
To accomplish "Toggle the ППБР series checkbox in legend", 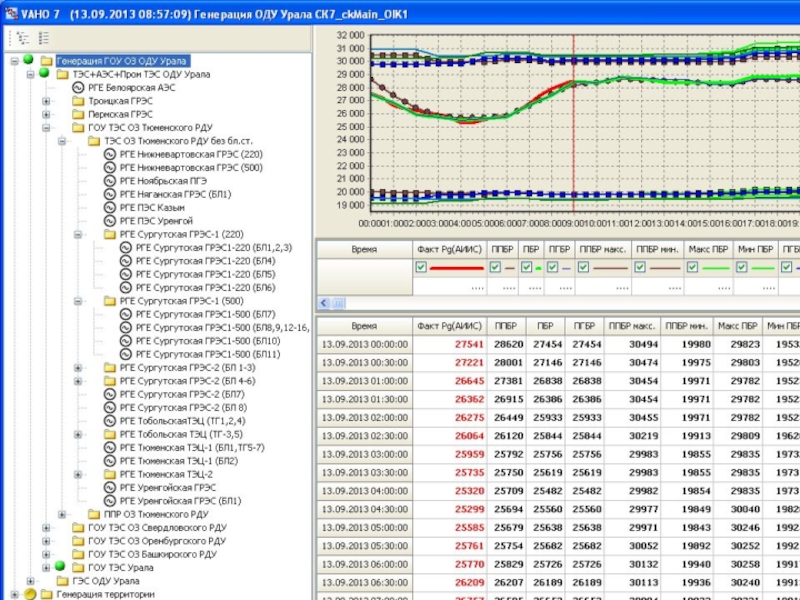I will point(494,267).
